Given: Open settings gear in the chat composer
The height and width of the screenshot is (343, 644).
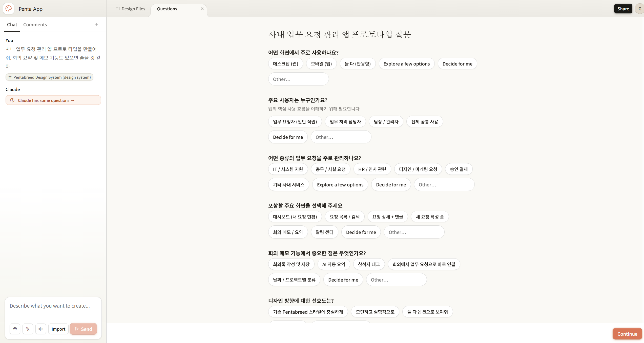Looking at the screenshot, I should (x=15, y=329).
